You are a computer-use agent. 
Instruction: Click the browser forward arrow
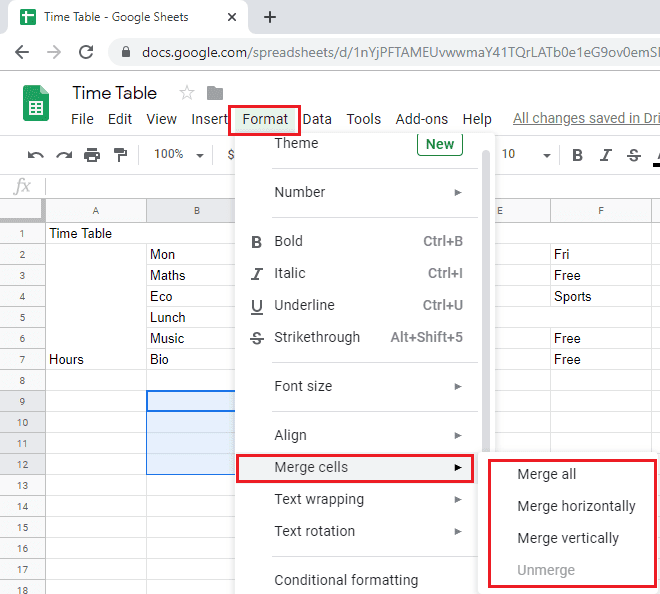pos(54,52)
